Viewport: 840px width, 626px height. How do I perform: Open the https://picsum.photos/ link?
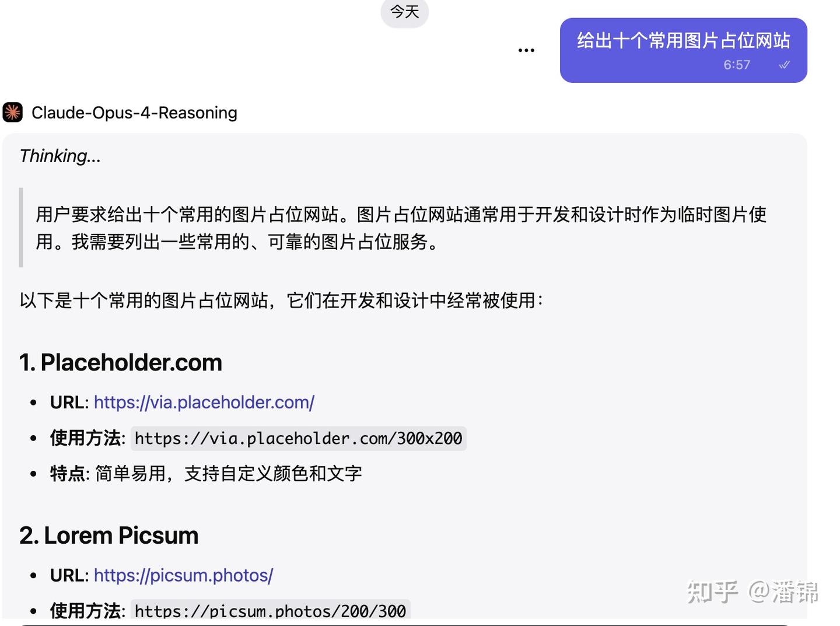183,575
